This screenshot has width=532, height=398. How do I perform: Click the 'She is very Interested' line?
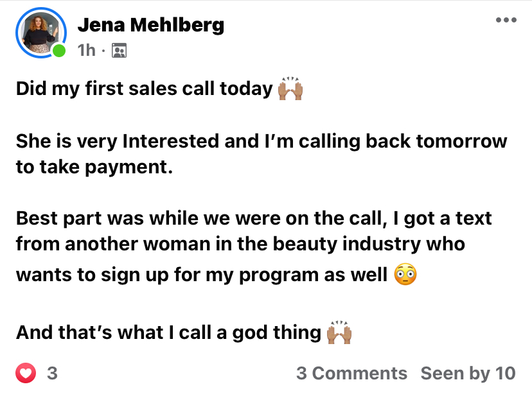pyautogui.click(x=262, y=141)
